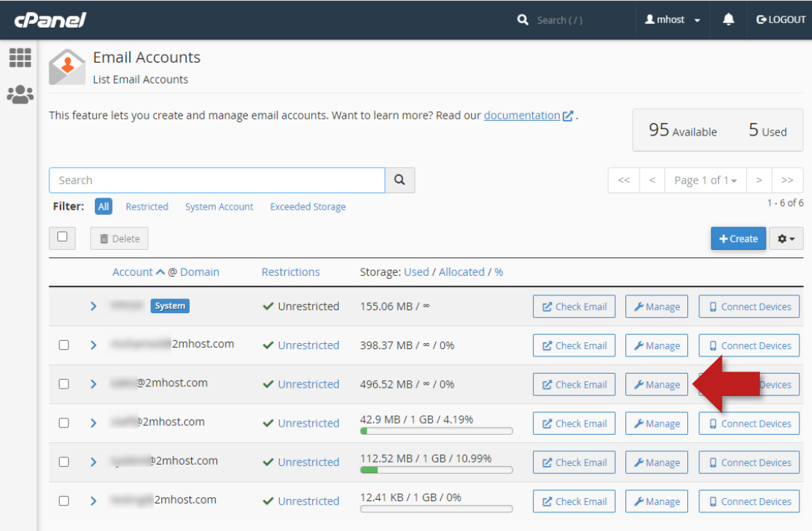Viewport: 812px width, 531px height.
Task: Click the Create button
Action: click(x=738, y=239)
